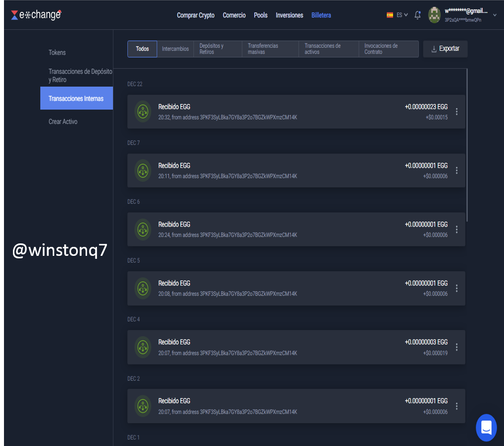The image size is (504, 446).
Task: Open the Inversiones section
Action: 289,15
